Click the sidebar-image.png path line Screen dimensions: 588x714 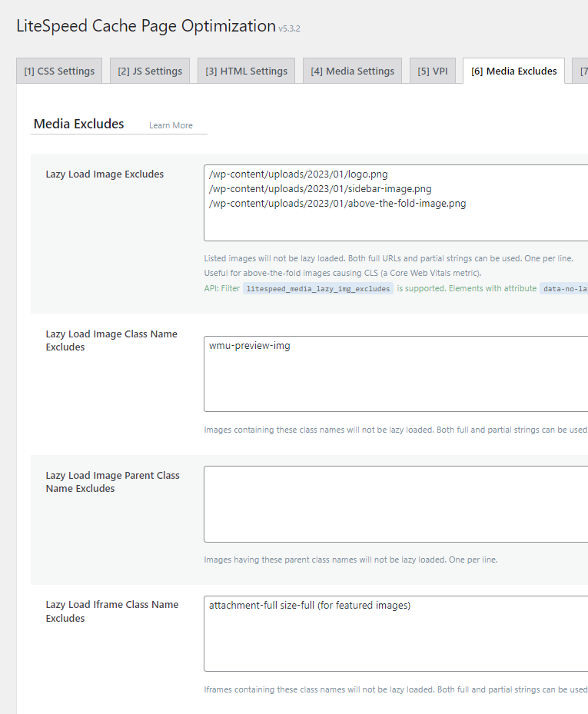coord(321,189)
